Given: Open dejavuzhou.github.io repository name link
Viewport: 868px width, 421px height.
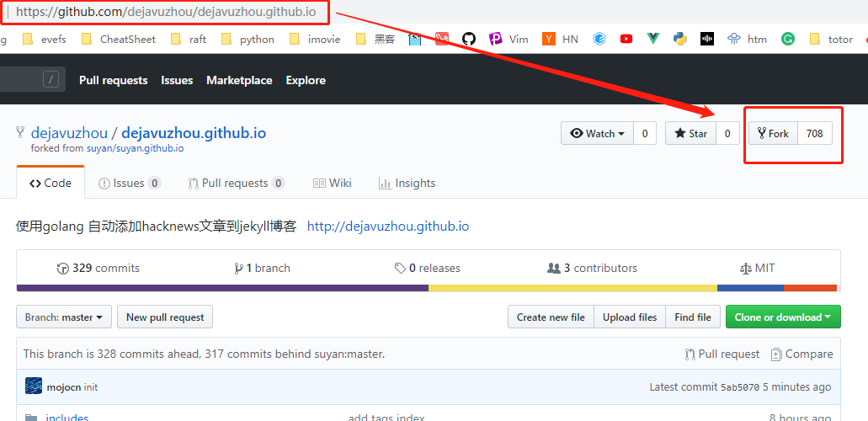Looking at the screenshot, I should tap(194, 134).
